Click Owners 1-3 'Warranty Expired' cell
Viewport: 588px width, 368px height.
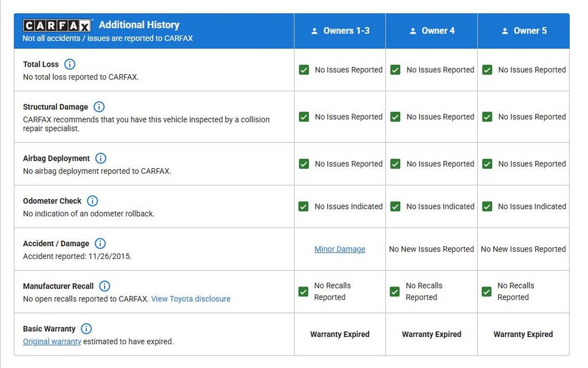(x=340, y=334)
